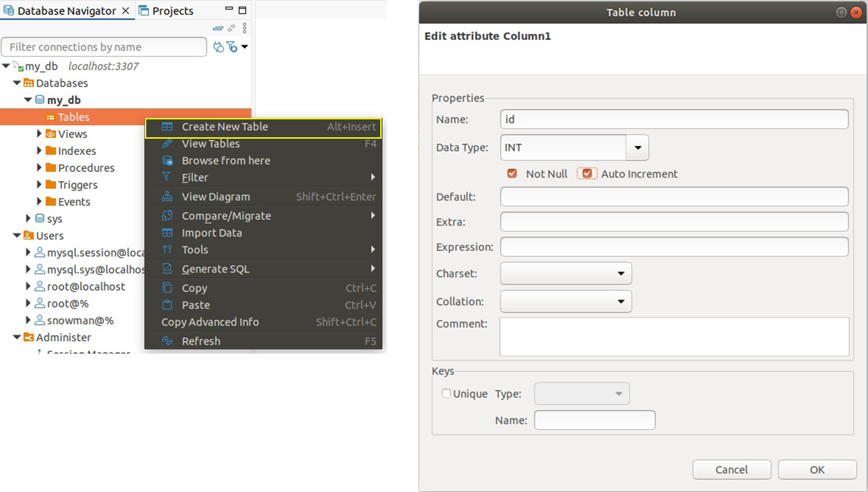Open the Filter submenu
The height and width of the screenshot is (492, 868).
[263, 178]
